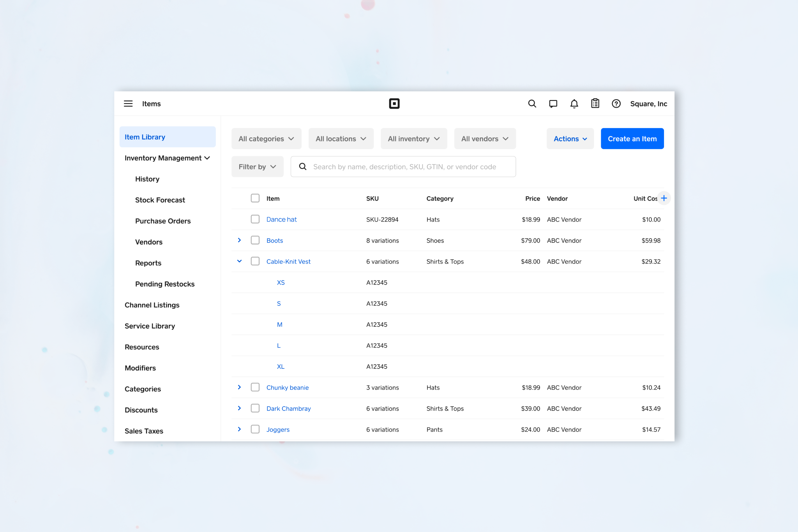Open the Inventory Management section
The width and height of the screenshot is (798, 532).
tap(166, 158)
